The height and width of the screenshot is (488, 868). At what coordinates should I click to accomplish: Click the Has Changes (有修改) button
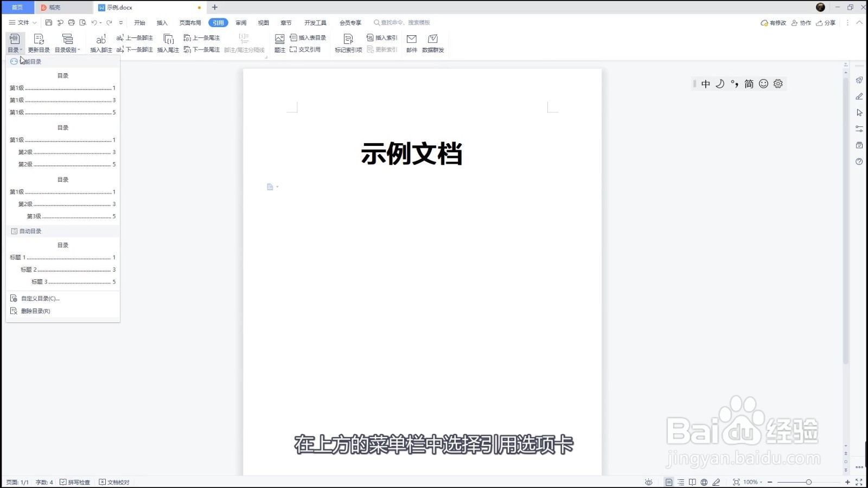[x=774, y=23]
